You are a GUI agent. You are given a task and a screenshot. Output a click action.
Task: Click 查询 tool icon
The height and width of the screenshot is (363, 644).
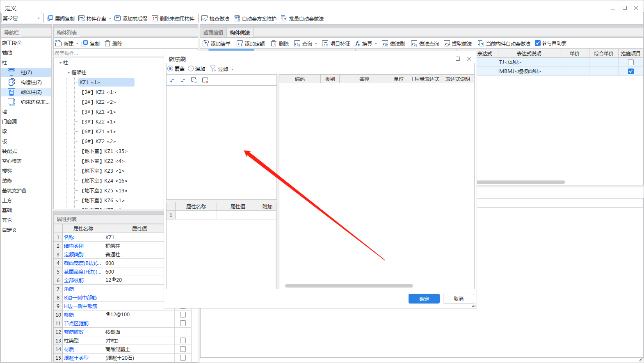[x=297, y=43]
